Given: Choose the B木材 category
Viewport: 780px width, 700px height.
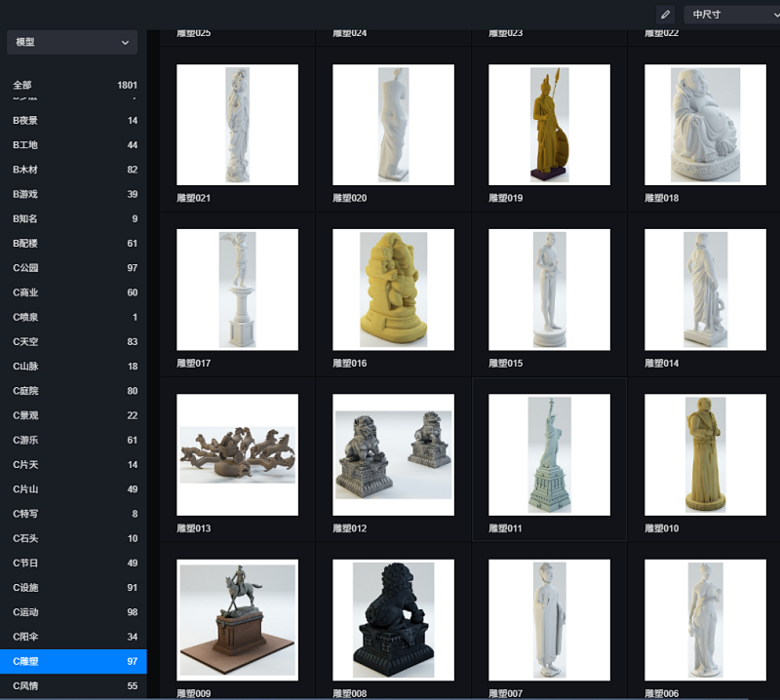Looking at the screenshot, I should (74, 170).
